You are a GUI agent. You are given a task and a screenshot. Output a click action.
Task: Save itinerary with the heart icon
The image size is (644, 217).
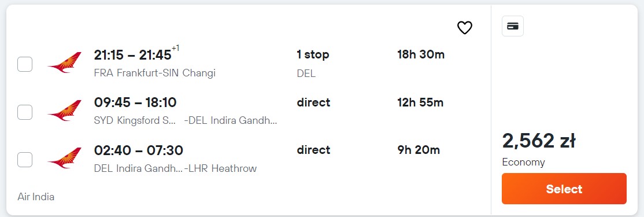pyautogui.click(x=465, y=28)
